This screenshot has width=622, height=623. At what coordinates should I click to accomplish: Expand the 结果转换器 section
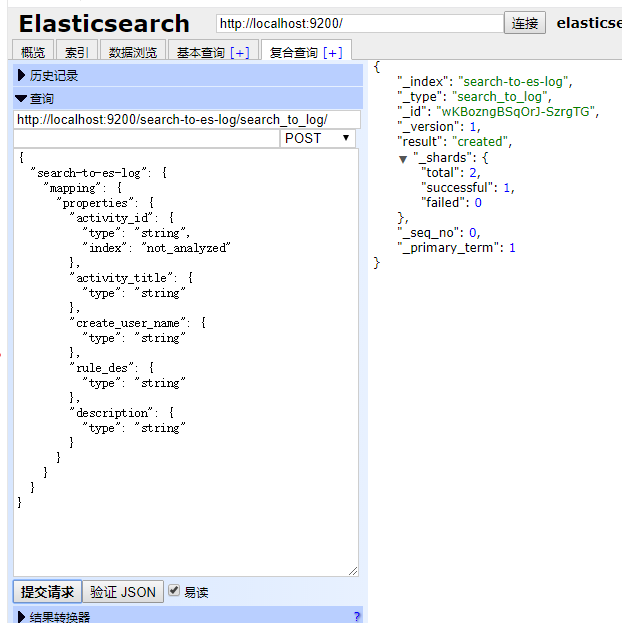(x=188, y=615)
